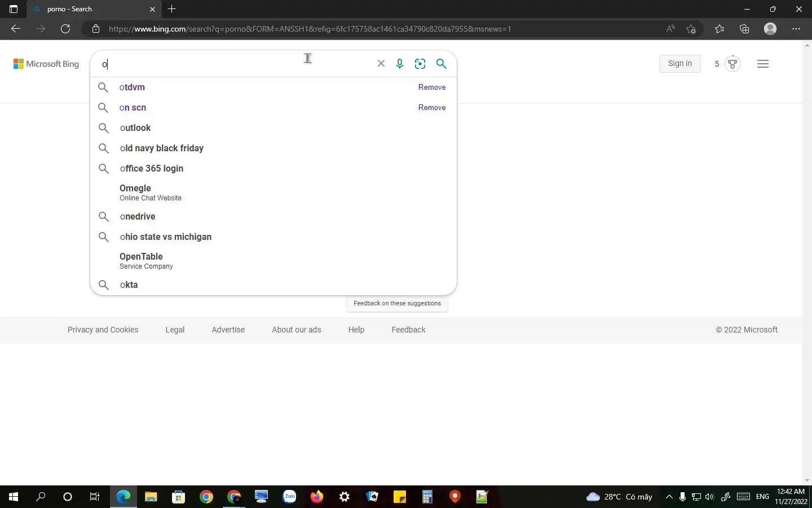This screenshot has height=508, width=812.
Task: Open Microsoft Rewards trophy icon
Action: (732, 64)
